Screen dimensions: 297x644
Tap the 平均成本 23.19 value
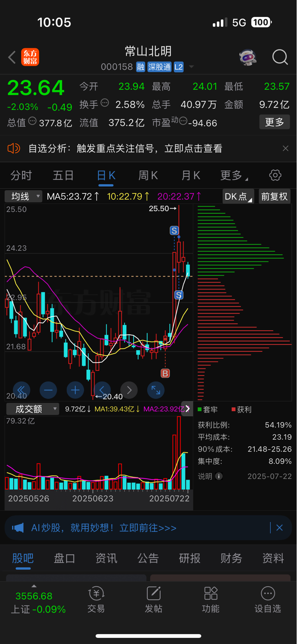tap(282, 437)
